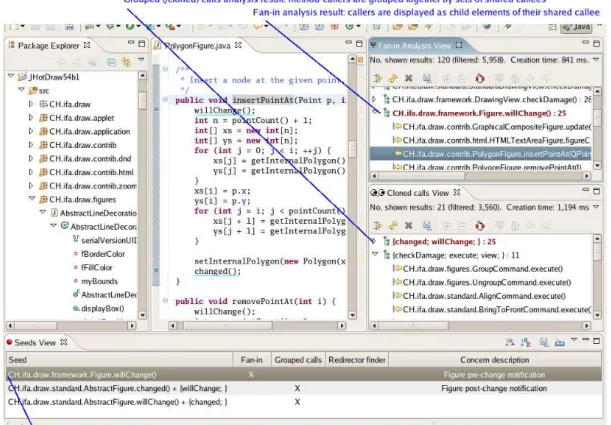Expand the CH.ifa.draw.applet package

point(31,118)
